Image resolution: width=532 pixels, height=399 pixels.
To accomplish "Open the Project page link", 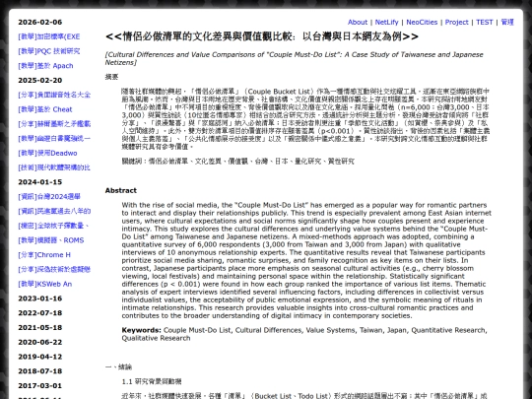I will pos(456,22).
